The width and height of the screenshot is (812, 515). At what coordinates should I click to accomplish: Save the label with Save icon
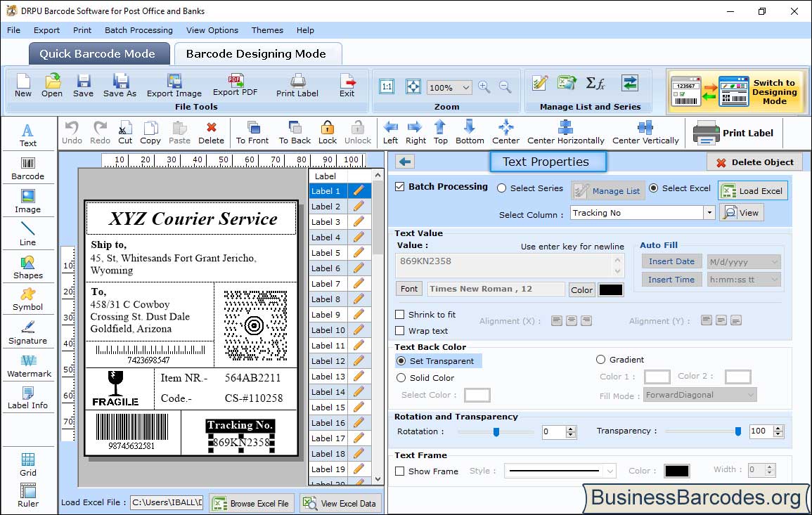pyautogui.click(x=83, y=86)
